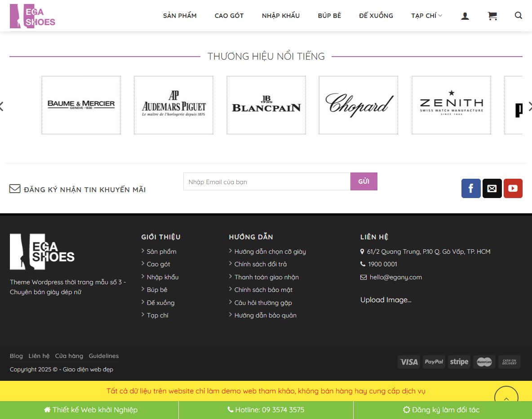Click the Giao diện web đẹp copyright text
This screenshot has width=532, height=419.
pyautogui.click(x=88, y=370)
